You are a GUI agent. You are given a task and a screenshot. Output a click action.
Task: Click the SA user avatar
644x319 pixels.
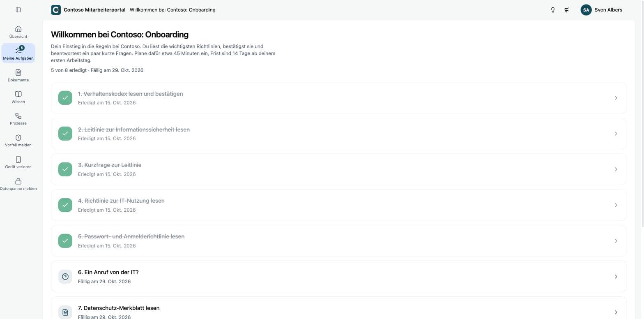[x=586, y=10]
